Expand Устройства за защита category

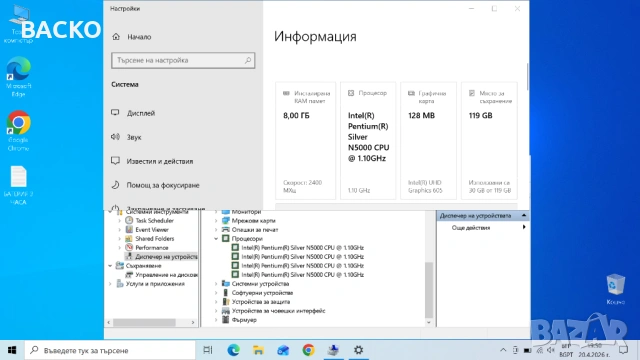[216, 302]
